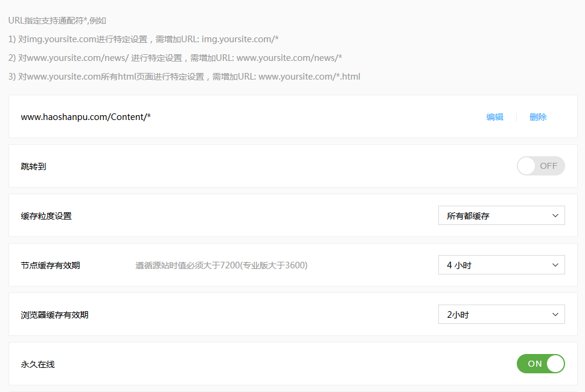Click the 节点缓存有效期 label

(51, 265)
